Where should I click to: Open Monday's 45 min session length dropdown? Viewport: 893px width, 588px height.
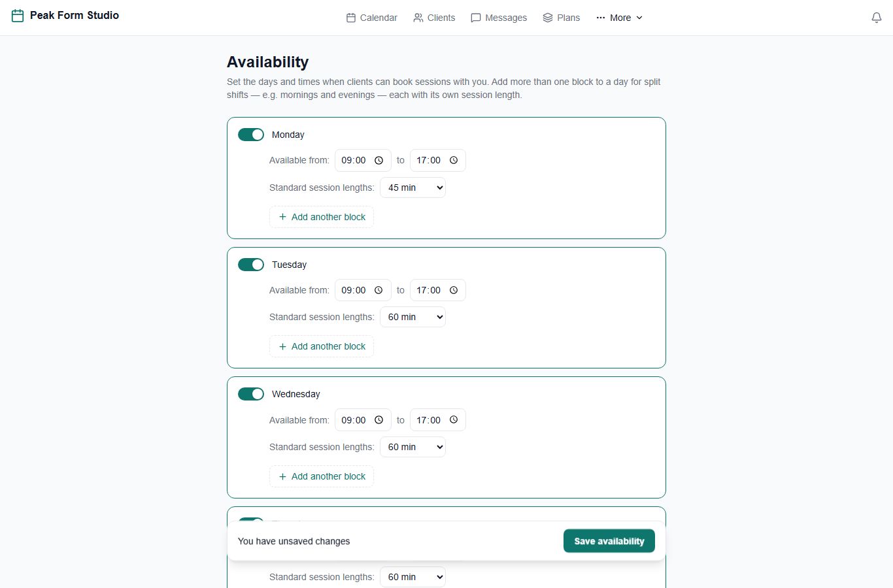tap(413, 188)
